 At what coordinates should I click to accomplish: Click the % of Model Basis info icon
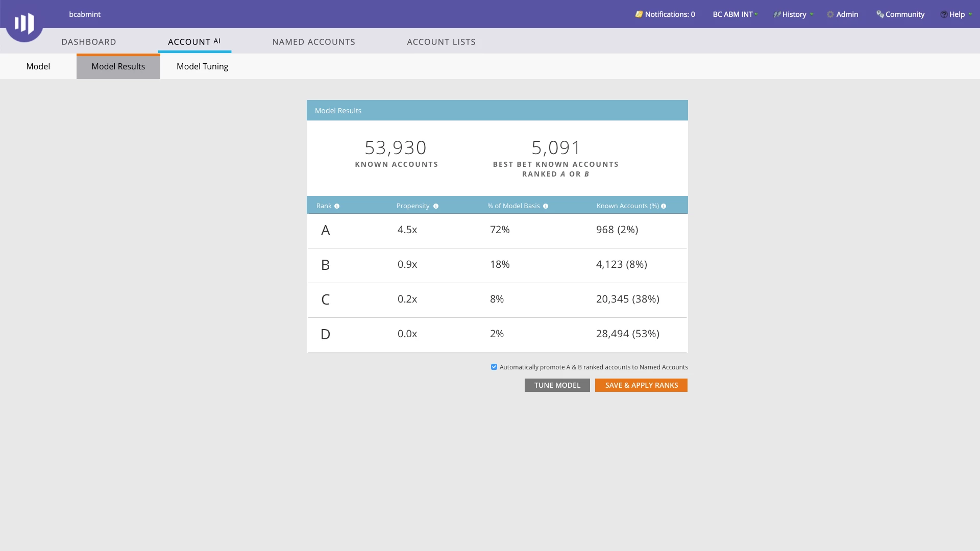point(546,206)
